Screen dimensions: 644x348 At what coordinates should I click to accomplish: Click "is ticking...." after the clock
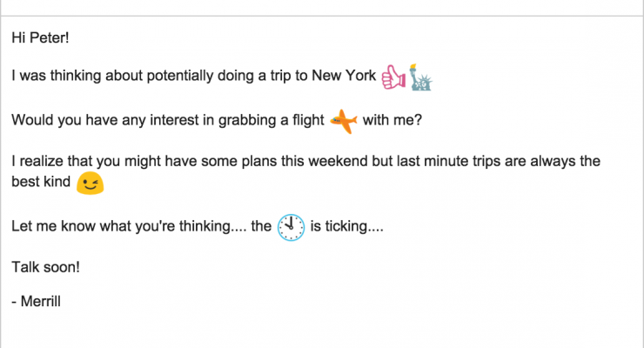pyautogui.click(x=346, y=227)
